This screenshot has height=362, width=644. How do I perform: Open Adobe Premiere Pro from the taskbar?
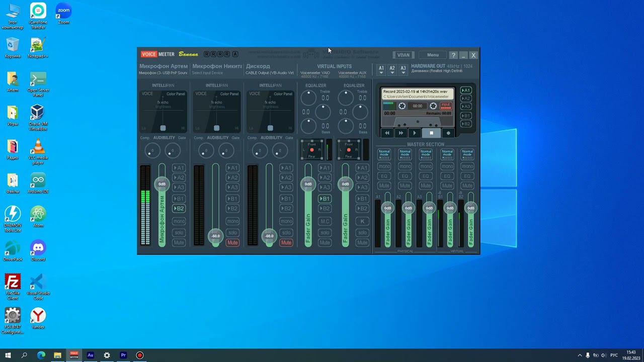(123, 355)
